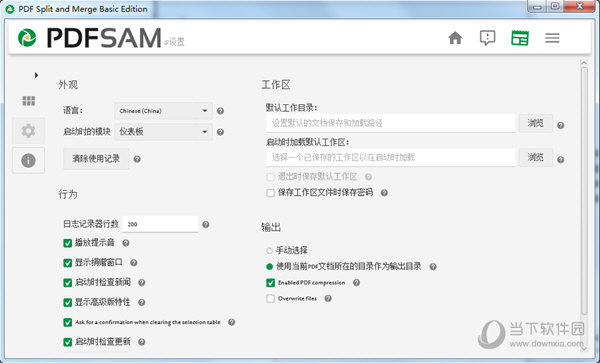Viewport: 600px width, 363px height.
Task: Select the settings gear in sidebar
Action: click(x=28, y=131)
